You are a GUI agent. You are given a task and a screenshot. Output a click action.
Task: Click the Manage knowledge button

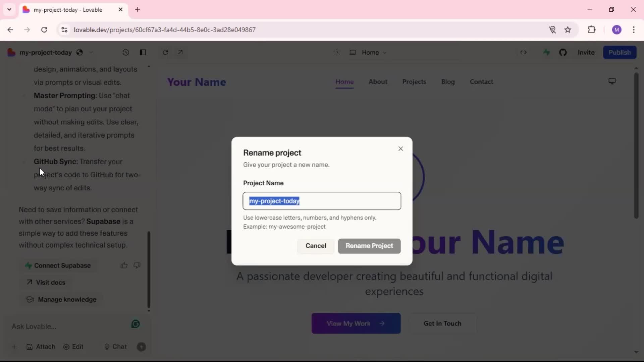pos(62,300)
